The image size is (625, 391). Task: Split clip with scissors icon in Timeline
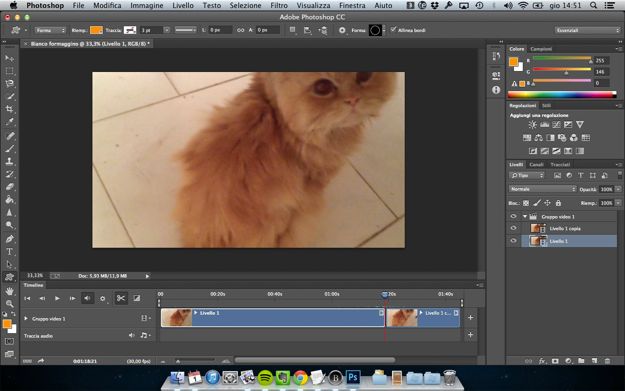coord(121,298)
